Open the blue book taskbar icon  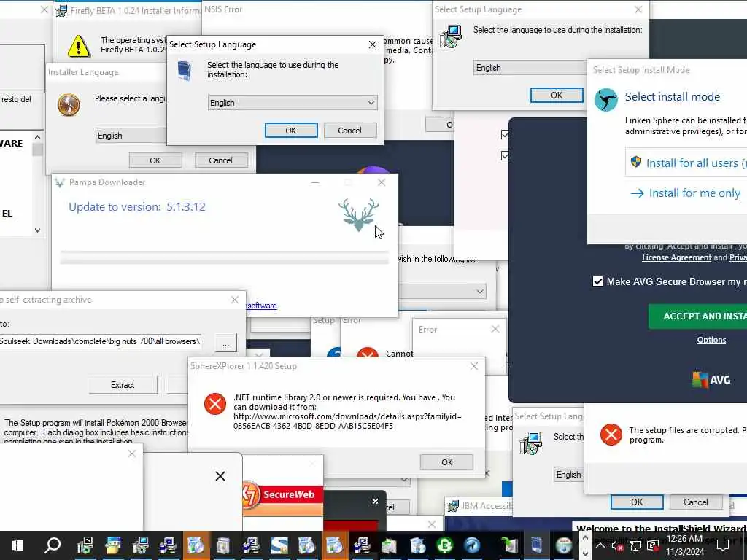pos(536,545)
